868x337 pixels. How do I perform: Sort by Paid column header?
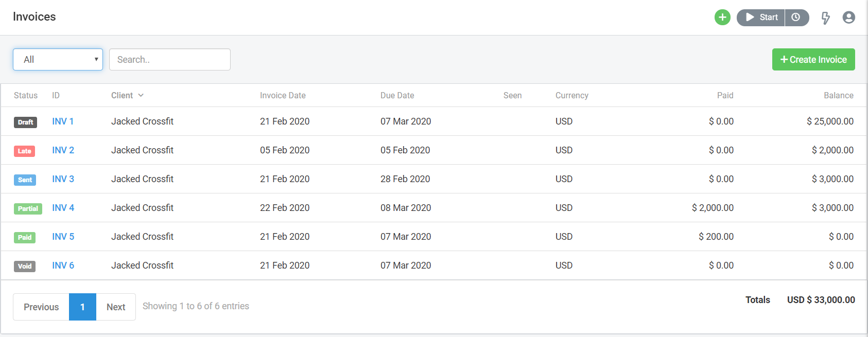point(725,95)
